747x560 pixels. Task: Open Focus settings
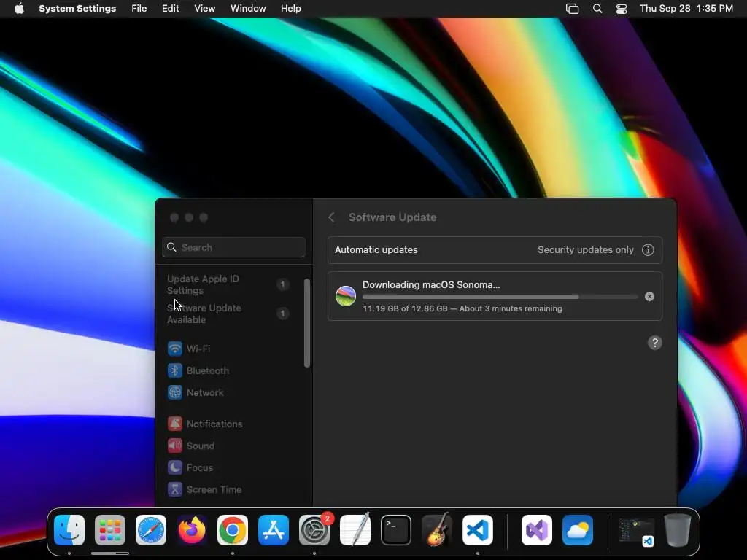point(190,467)
